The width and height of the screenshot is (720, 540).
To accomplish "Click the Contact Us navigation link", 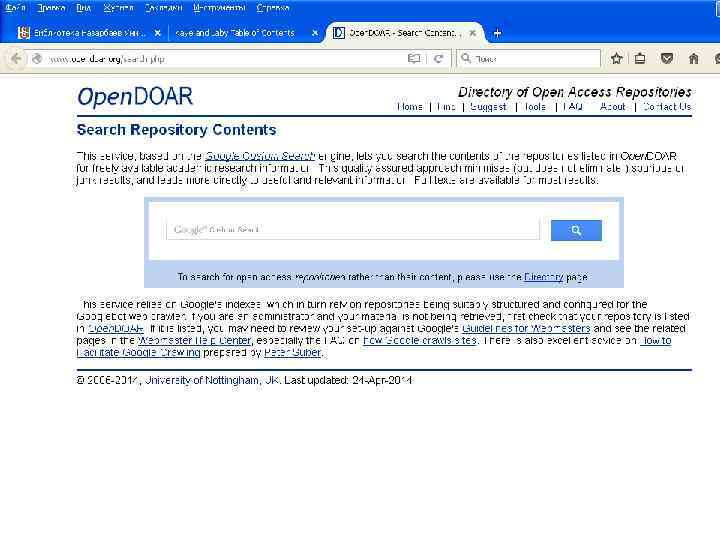I will coord(667,107).
